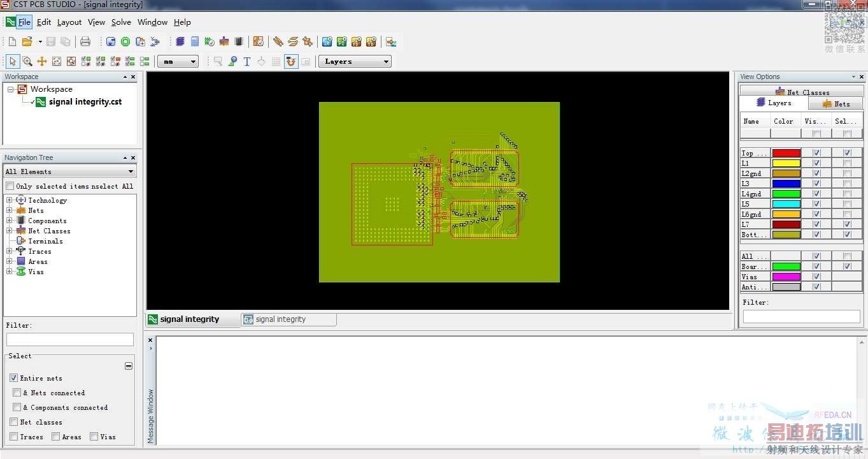
Task: Click the blue square window icon
Action: pos(111,42)
